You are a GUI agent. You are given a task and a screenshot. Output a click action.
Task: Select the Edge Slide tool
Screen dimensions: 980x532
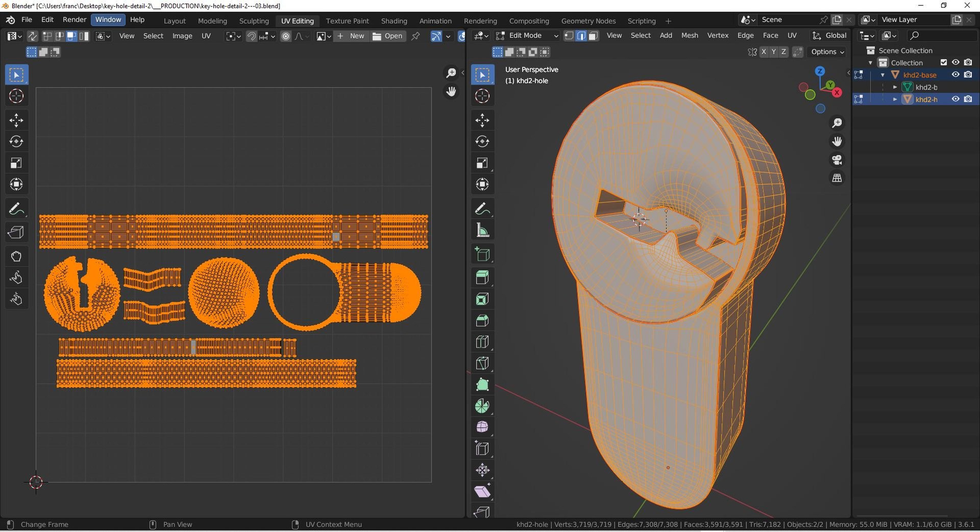tap(482, 449)
